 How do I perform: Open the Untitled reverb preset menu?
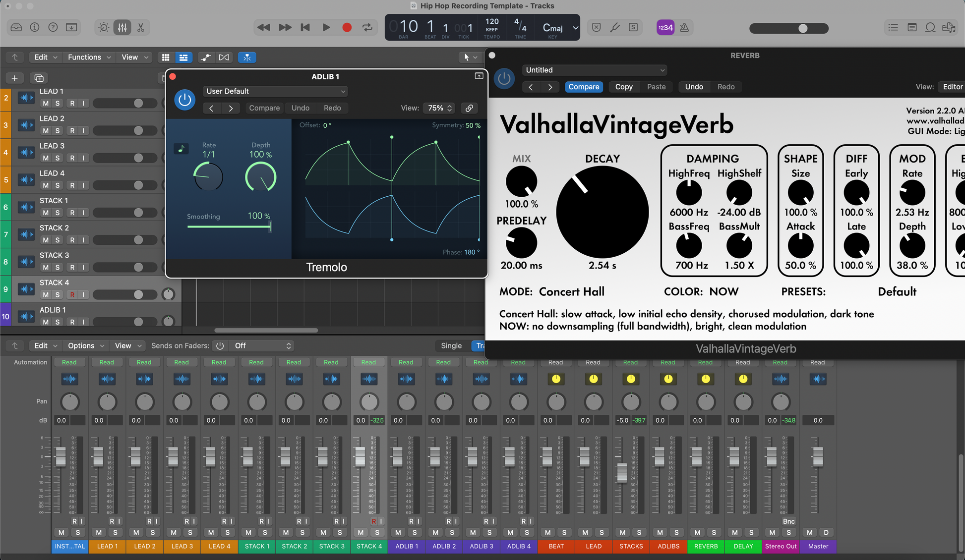594,70
